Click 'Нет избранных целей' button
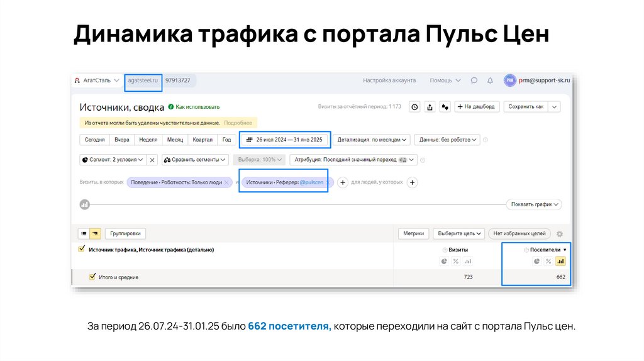 519,234
